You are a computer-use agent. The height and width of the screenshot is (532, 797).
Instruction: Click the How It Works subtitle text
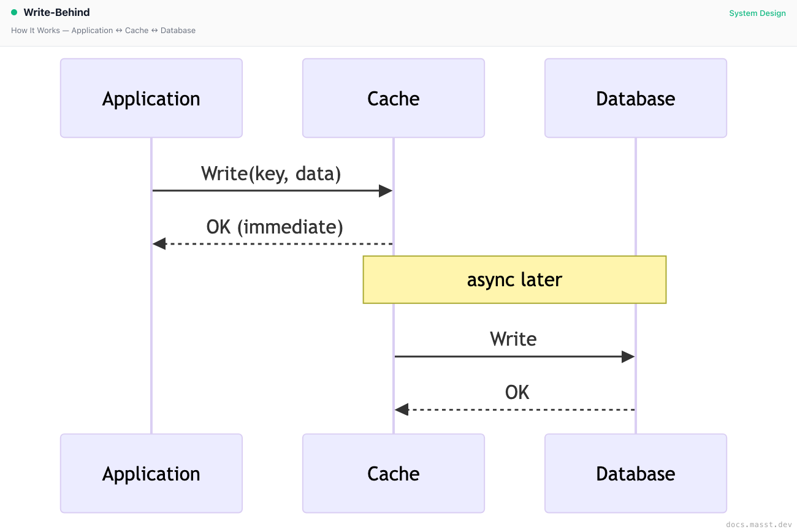[x=103, y=30]
